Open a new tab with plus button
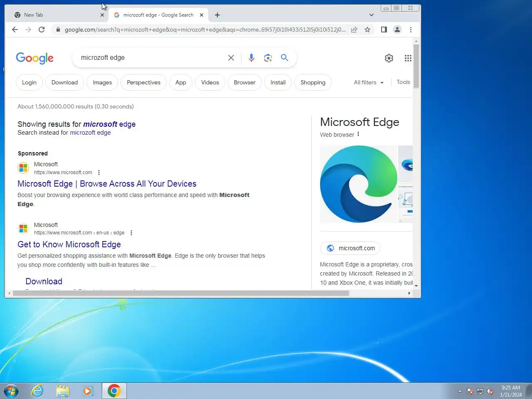Image resolution: width=532 pixels, height=399 pixels. (217, 15)
